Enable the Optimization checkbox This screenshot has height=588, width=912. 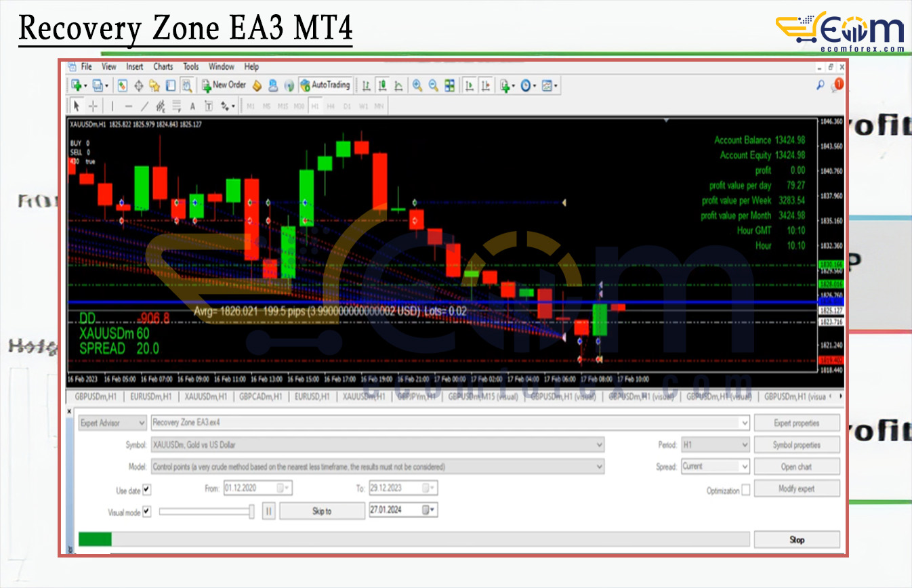point(746,490)
